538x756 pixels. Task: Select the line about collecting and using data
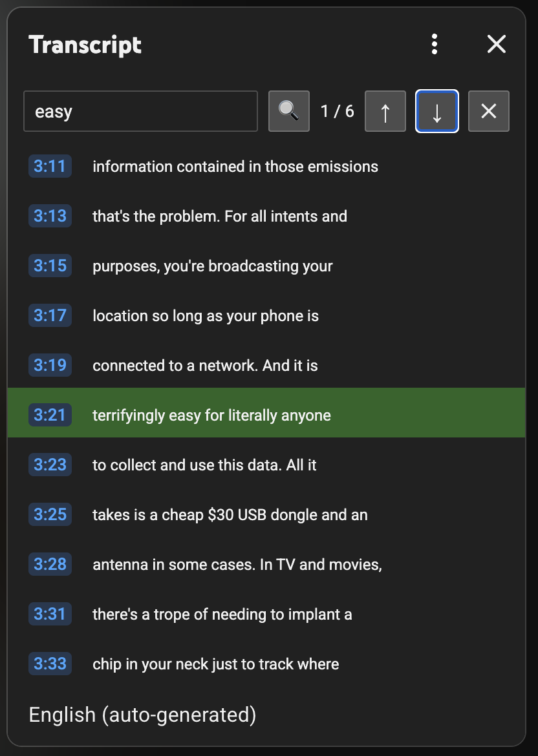204,465
